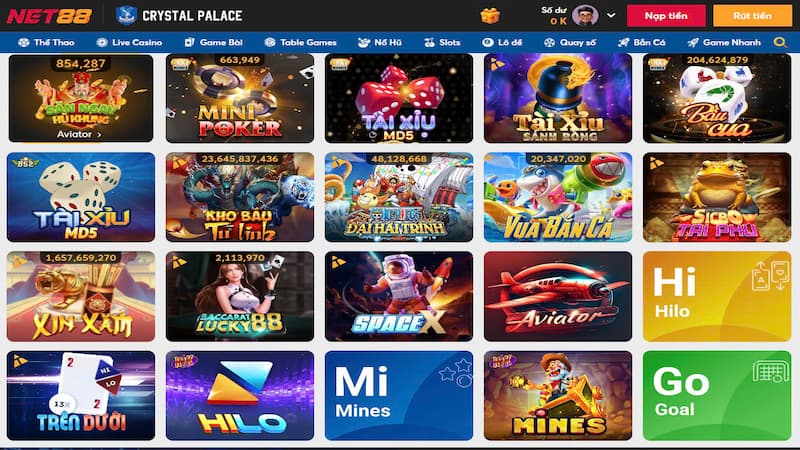
Task: Open the red Aviator plane thumbnail
Action: [x=558, y=296]
